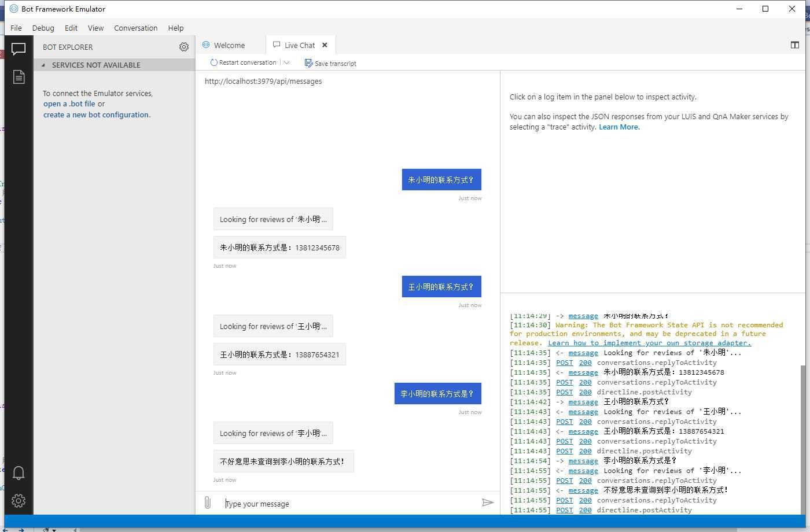This screenshot has height=532, width=810.
Task: Click message link in 11:14:54 log line
Action: (x=583, y=461)
